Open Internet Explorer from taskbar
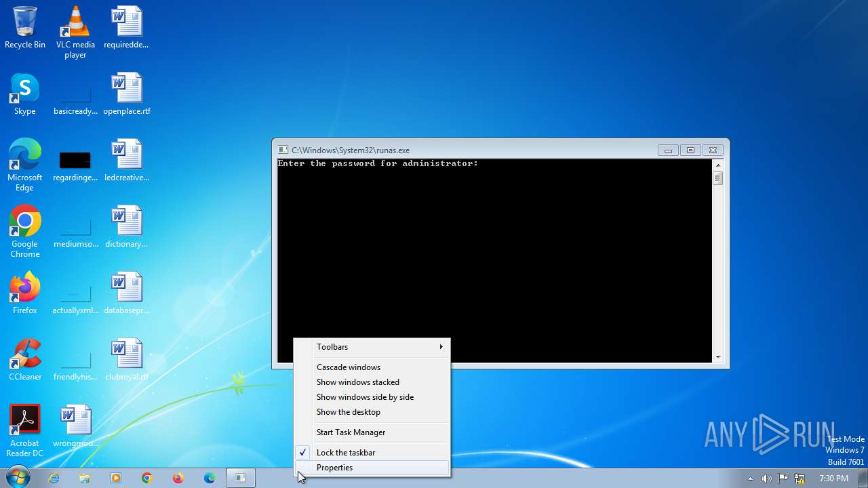This screenshot has height=488, width=868. click(x=54, y=478)
